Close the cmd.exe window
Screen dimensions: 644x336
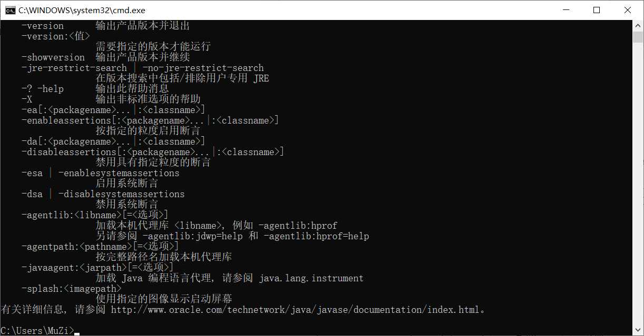pyautogui.click(x=628, y=10)
